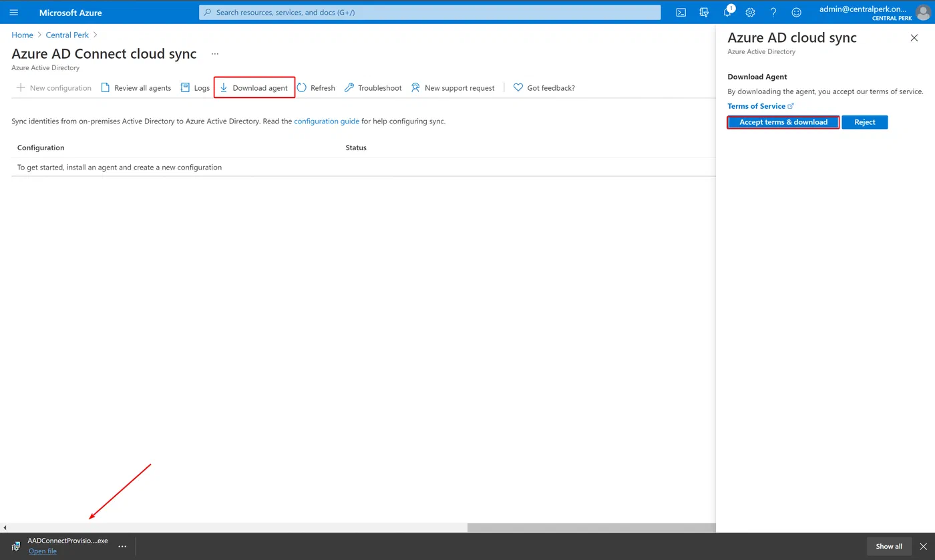Click the scrollbar left arrow

coord(5,527)
